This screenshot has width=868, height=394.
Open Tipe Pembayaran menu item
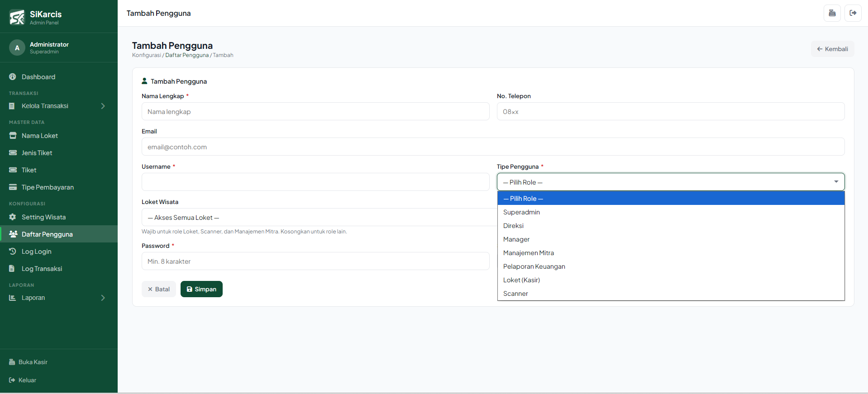point(59,187)
